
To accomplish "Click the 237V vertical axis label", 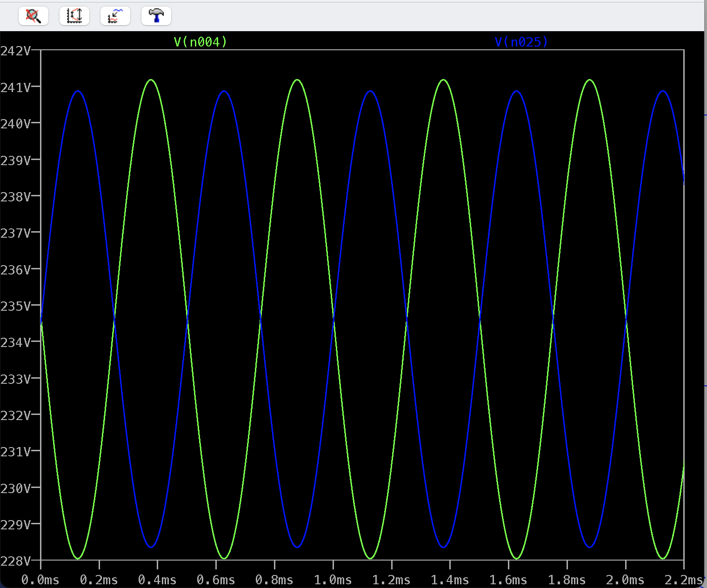I will click(16, 233).
